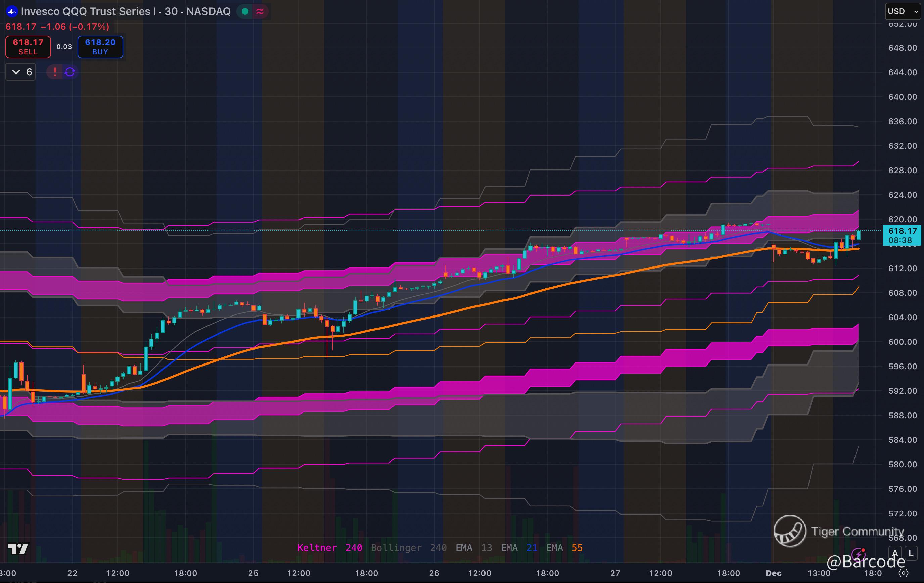Click the red exclamation indicator warning icon

55,72
